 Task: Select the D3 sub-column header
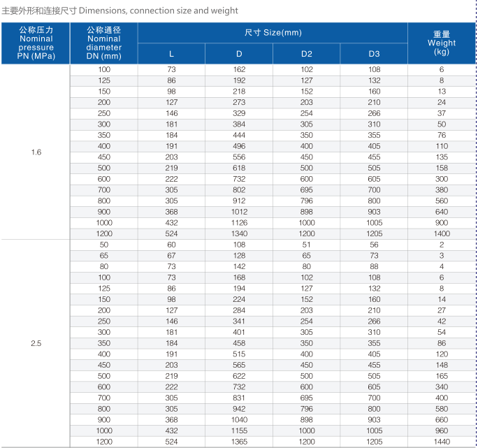375,54
